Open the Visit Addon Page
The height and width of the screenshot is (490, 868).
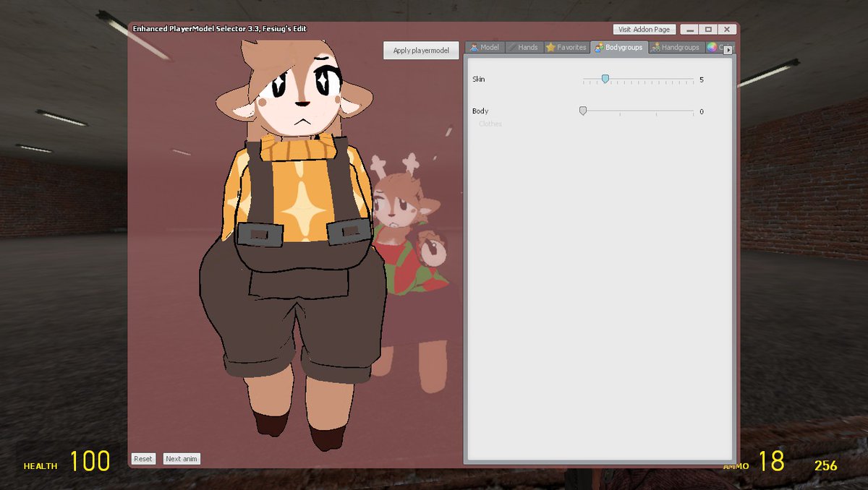click(642, 29)
